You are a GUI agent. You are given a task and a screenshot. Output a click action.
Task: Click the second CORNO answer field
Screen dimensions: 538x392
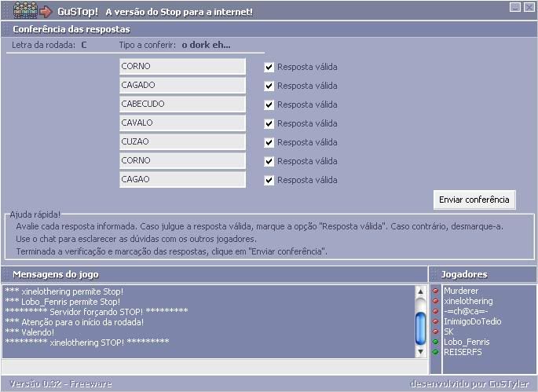coord(182,160)
